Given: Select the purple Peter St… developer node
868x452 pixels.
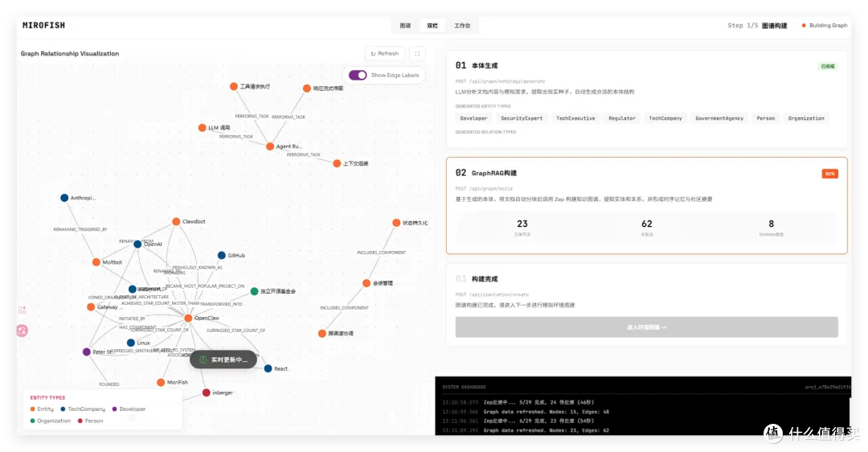Looking at the screenshot, I should (x=86, y=351).
